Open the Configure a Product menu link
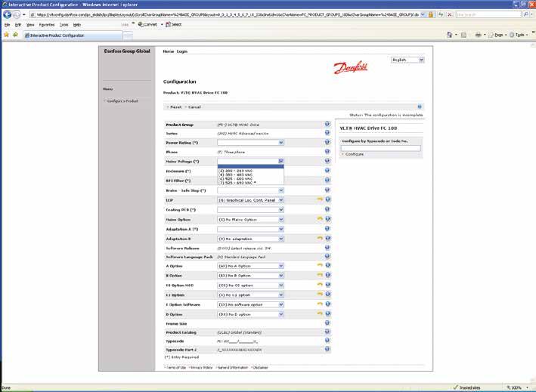Screen dimensions: 536x392 tap(122, 101)
